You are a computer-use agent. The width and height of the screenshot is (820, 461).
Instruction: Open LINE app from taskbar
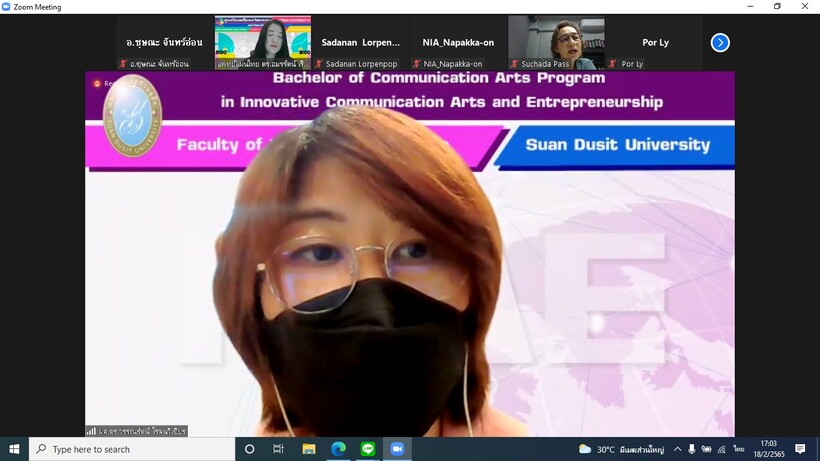pos(368,449)
